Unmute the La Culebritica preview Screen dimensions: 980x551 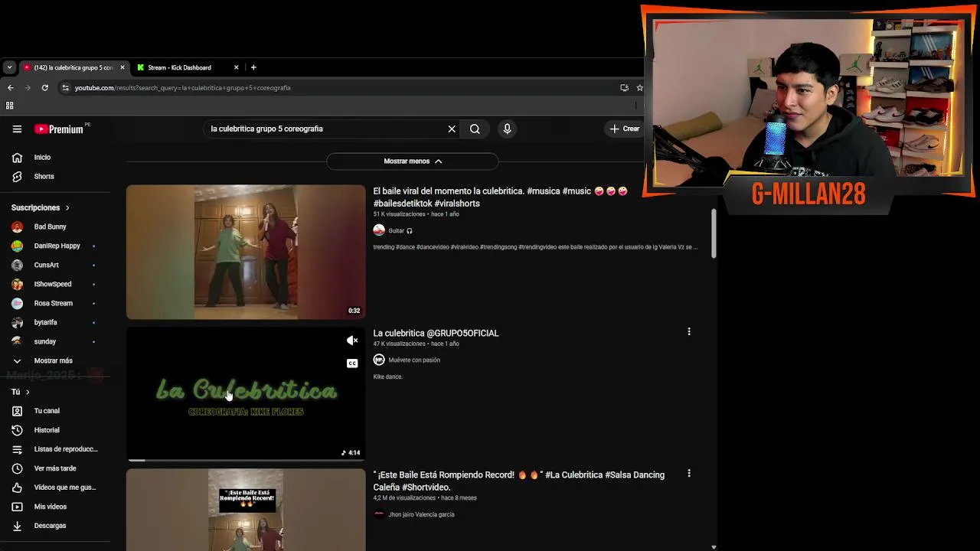pos(352,341)
